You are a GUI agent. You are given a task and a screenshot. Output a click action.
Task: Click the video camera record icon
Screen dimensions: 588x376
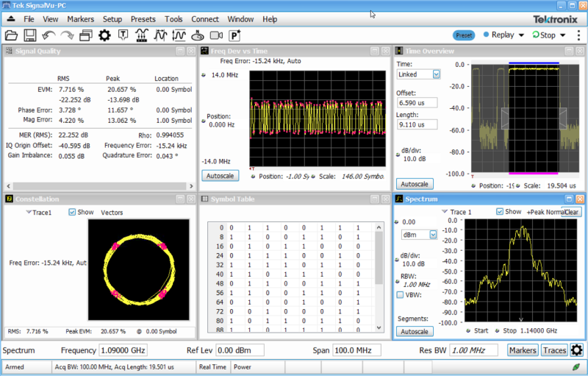216,35
